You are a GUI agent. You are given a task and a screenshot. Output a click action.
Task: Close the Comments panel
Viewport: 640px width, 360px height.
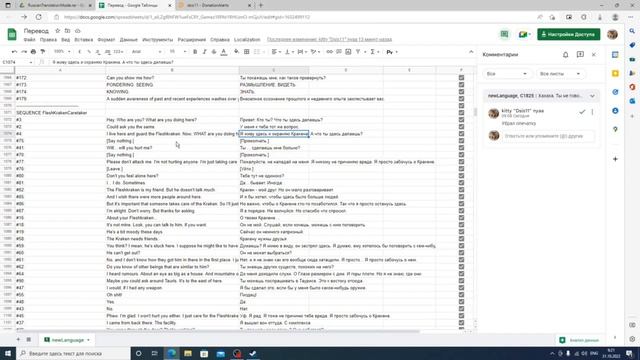pyautogui.click(x=594, y=54)
